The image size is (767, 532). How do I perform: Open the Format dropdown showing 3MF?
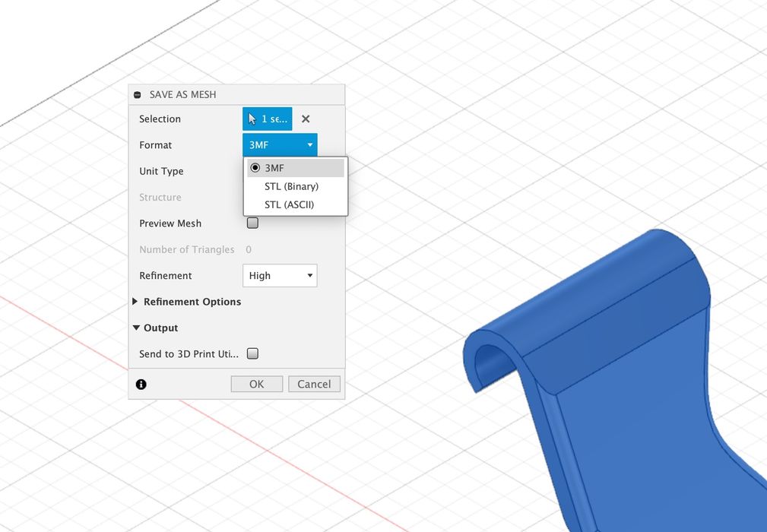pyautogui.click(x=280, y=145)
